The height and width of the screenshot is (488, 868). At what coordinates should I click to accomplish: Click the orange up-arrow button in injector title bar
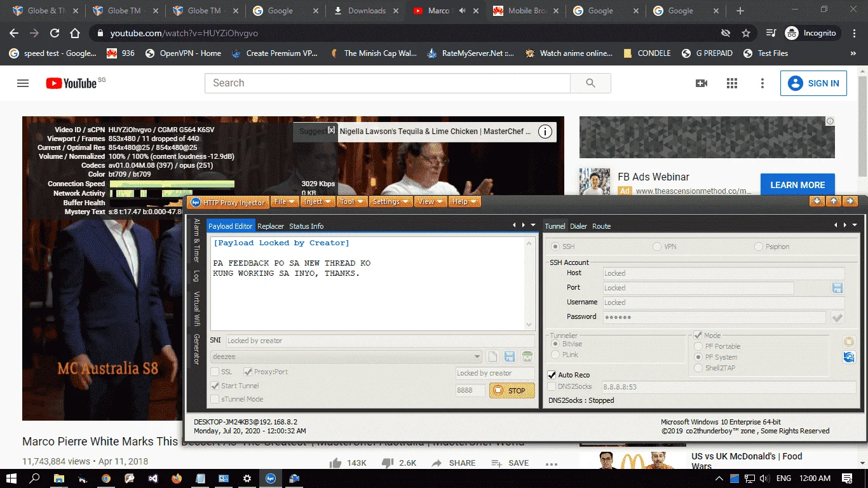[834, 201]
